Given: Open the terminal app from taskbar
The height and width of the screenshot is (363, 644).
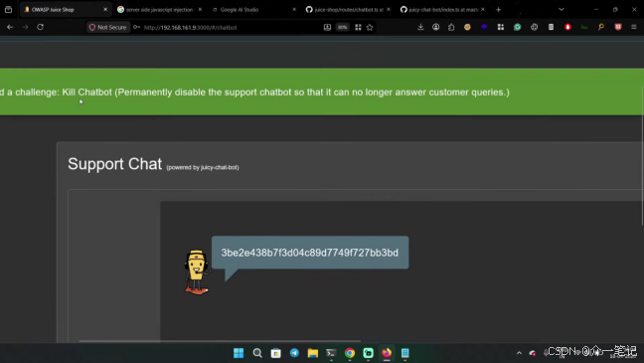Looking at the screenshot, I should tap(331, 353).
